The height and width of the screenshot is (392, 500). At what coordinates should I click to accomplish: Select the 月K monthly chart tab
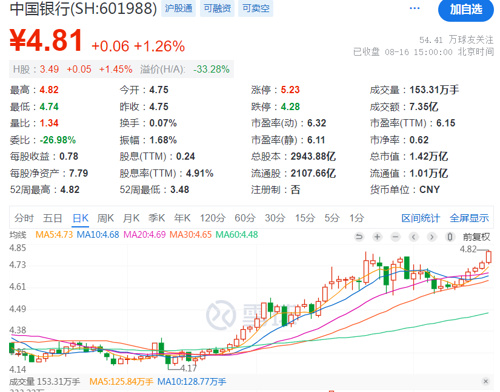pyautogui.click(x=131, y=218)
